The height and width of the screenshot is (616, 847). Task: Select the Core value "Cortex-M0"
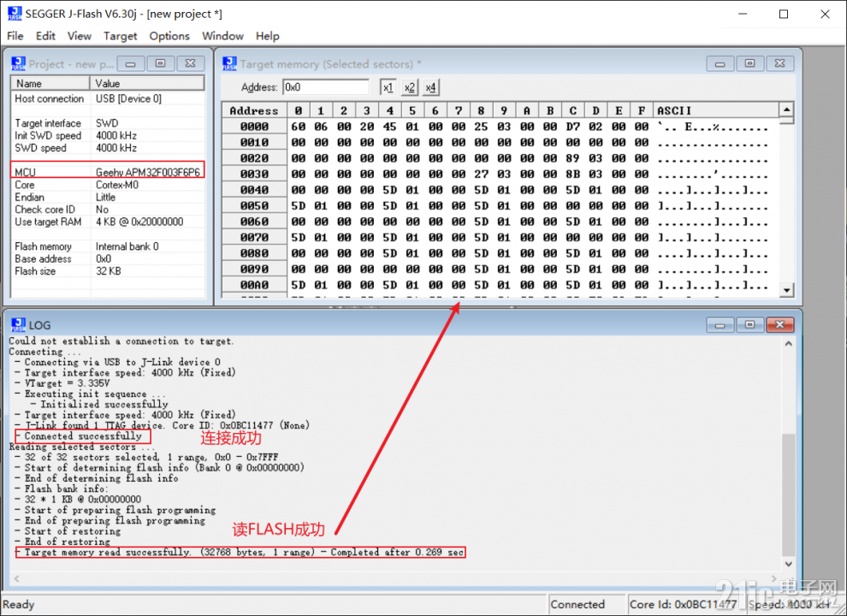pos(117,185)
